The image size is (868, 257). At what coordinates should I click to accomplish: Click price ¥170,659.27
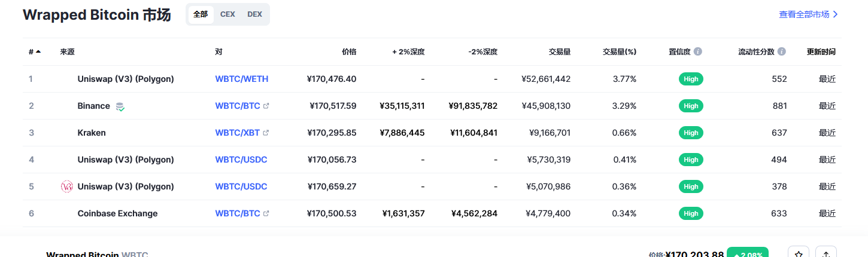click(x=332, y=186)
